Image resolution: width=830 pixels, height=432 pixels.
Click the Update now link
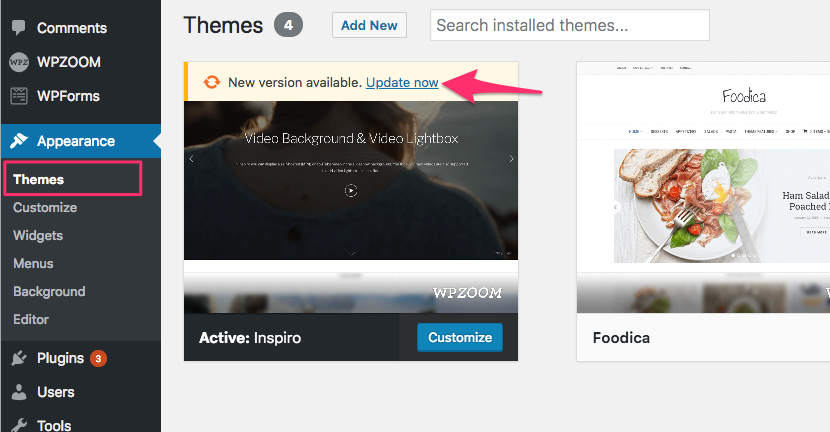click(x=402, y=83)
